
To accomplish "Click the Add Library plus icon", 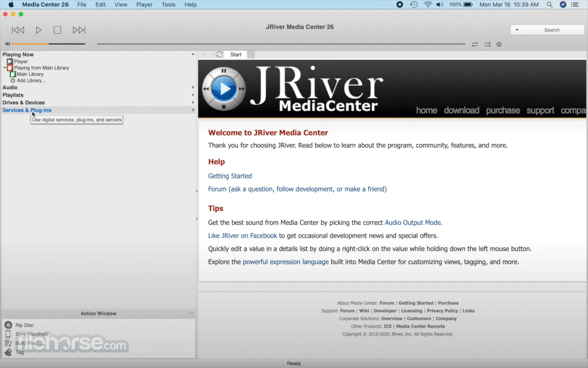I will click(13, 81).
